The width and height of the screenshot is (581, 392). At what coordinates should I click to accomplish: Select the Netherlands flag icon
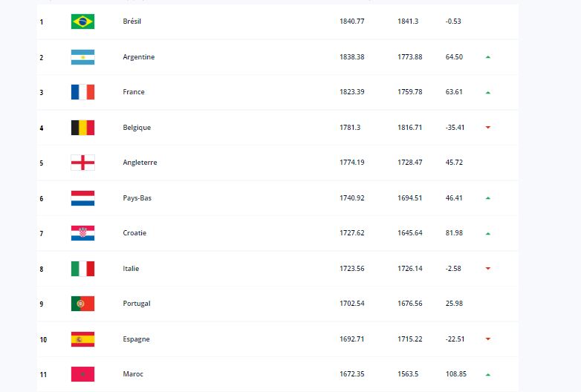[x=82, y=198]
